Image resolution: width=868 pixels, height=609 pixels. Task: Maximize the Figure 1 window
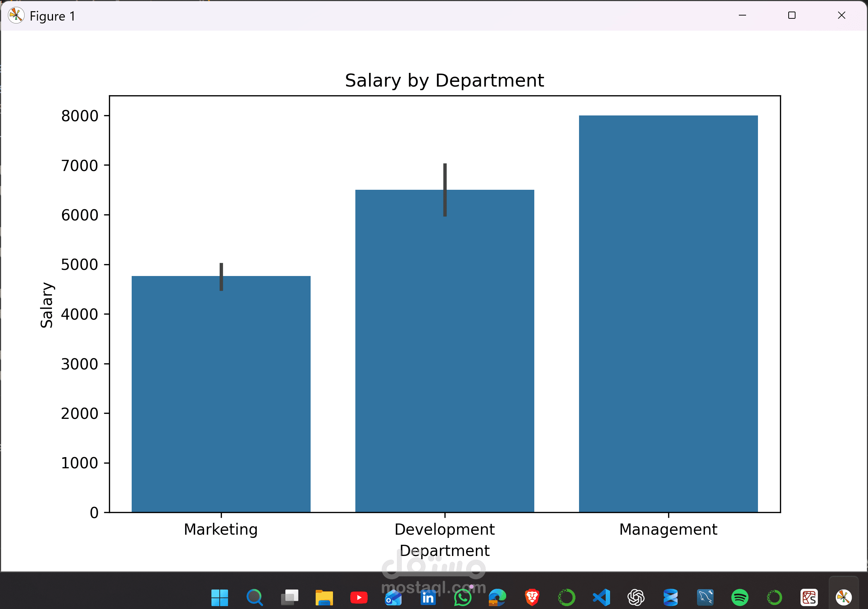click(x=792, y=16)
